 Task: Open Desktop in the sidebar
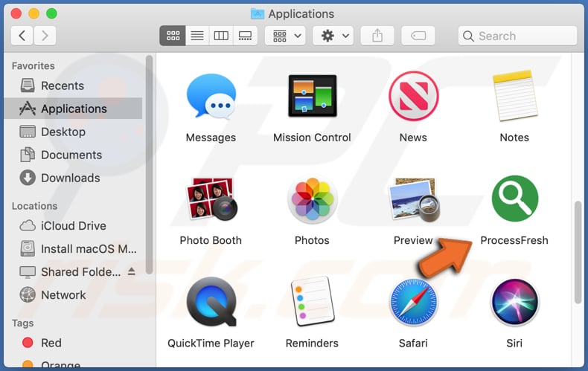coord(73,132)
